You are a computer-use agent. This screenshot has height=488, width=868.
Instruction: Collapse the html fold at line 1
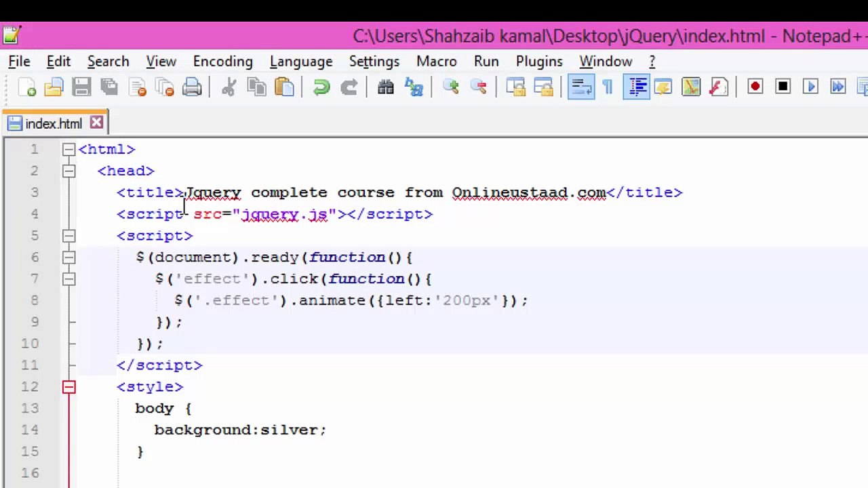(x=68, y=149)
